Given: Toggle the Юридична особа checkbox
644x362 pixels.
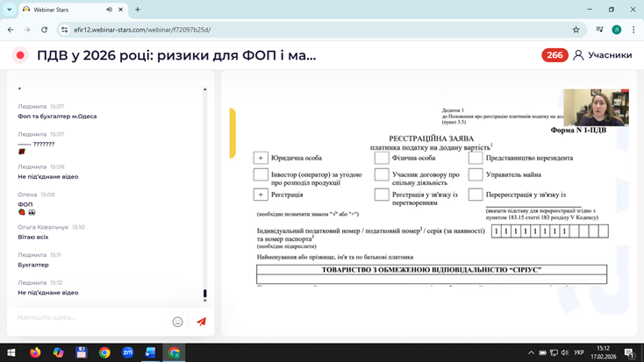Looking at the screenshot, I should [261, 158].
